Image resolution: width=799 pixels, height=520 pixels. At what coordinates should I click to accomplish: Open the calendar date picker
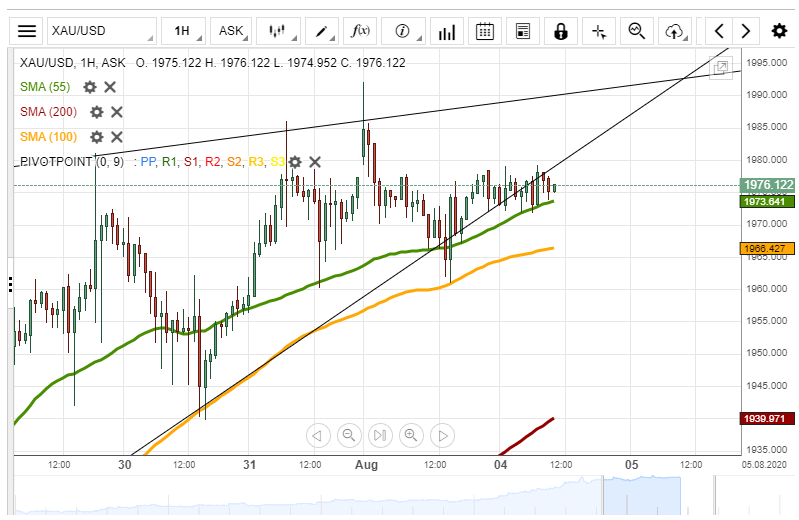[485, 31]
